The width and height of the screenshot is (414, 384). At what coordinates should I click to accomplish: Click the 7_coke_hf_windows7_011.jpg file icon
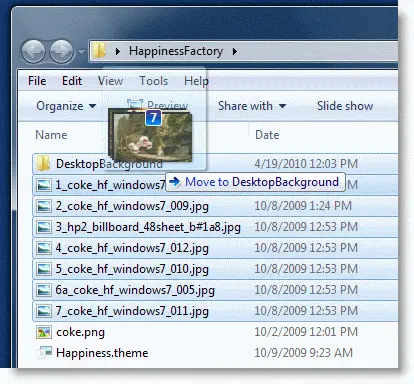point(44,311)
